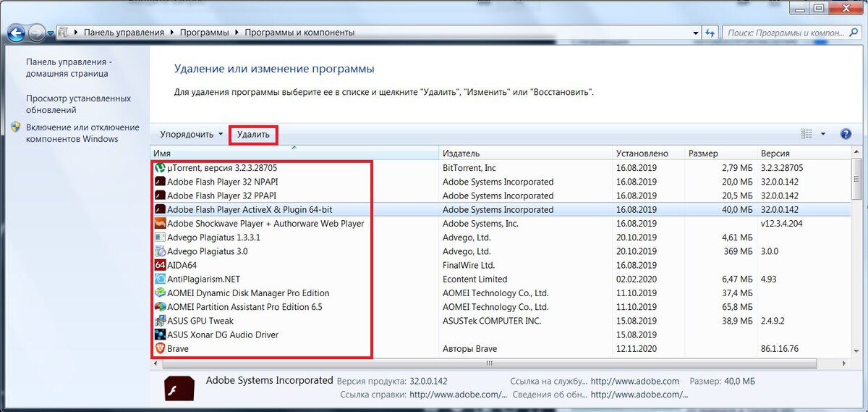
Task: Sort by the Версия column header
Action: (803, 154)
